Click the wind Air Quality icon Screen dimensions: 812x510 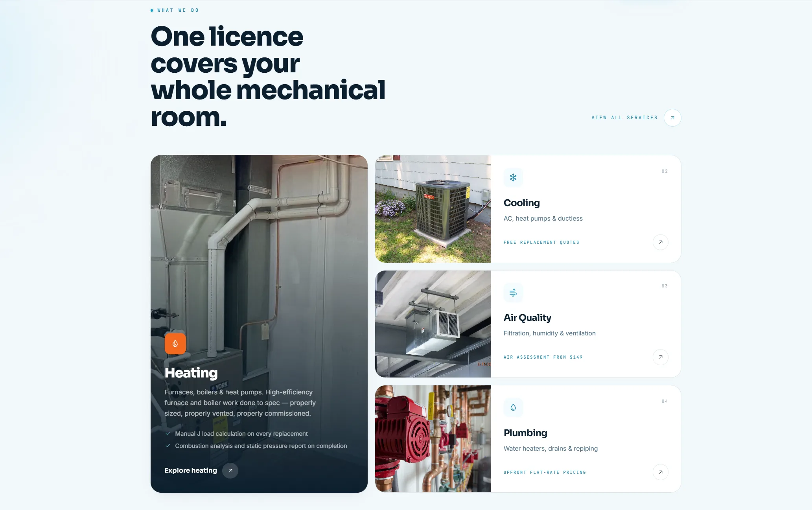[513, 293]
